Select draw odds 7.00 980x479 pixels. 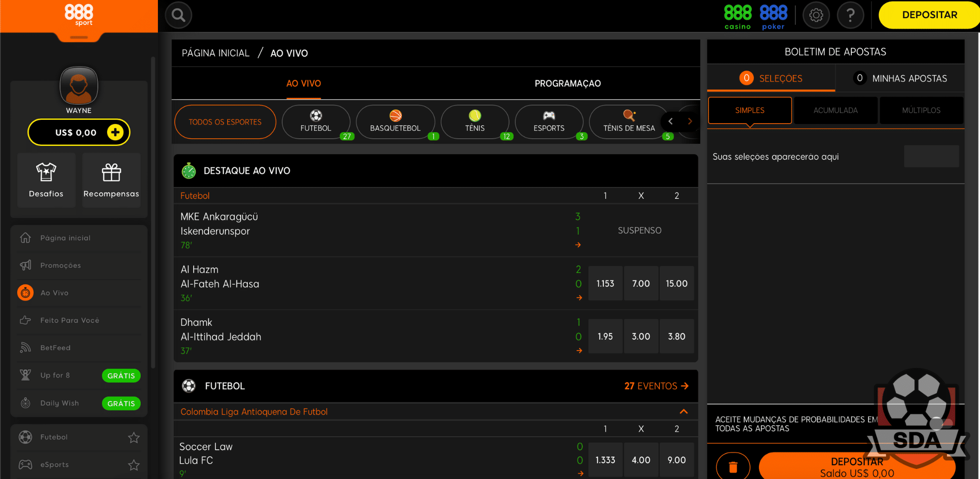pos(641,284)
